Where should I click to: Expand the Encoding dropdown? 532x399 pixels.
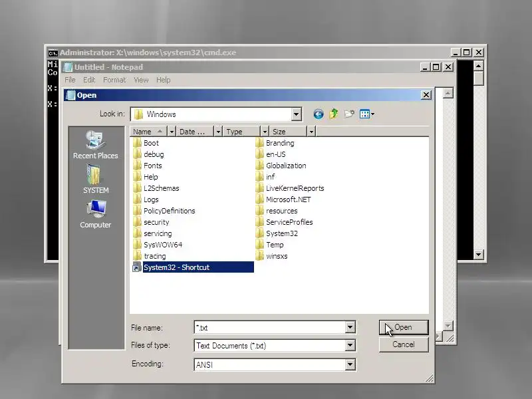pyautogui.click(x=350, y=364)
